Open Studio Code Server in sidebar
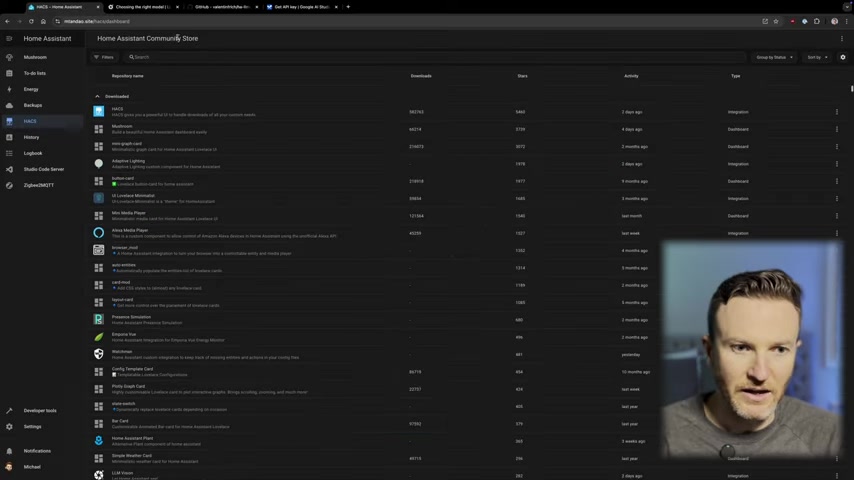 click(x=42, y=169)
